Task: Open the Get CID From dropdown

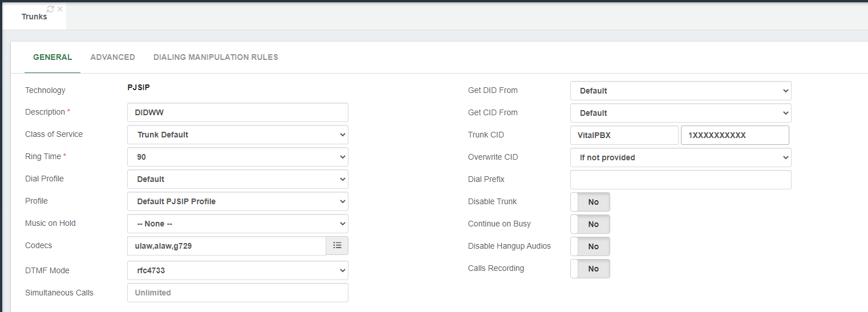Action: click(680, 113)
